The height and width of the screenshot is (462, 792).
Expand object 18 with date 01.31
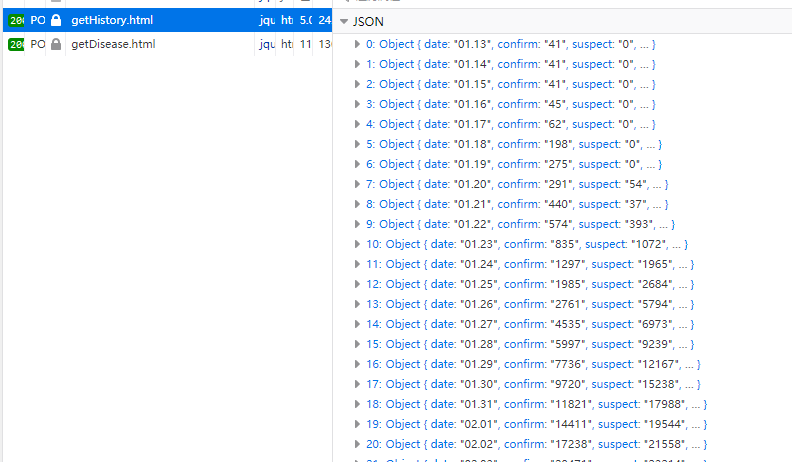[357, 404]
